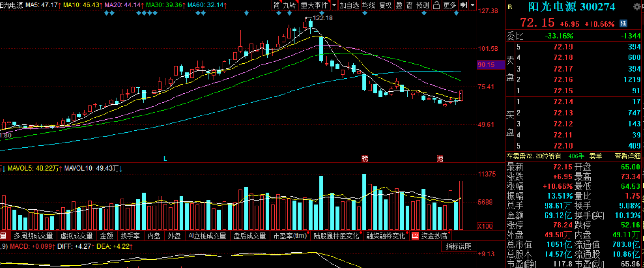
Task: Click the 122.18 peak price label
Action: coord(322,18)
